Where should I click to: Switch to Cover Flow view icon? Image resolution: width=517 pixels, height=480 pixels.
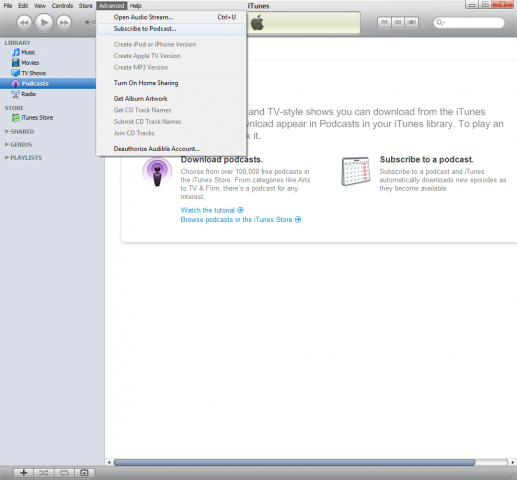(x=412, y=22)
